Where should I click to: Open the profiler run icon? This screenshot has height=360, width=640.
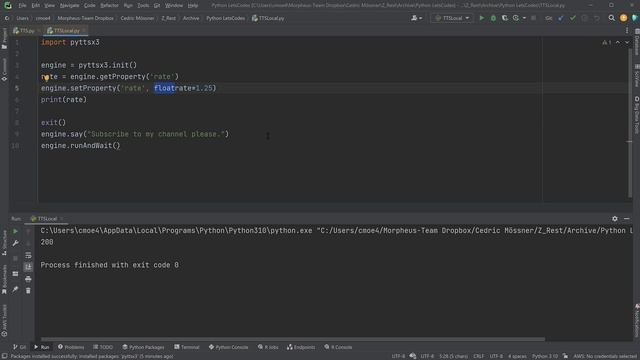(516, 18)
